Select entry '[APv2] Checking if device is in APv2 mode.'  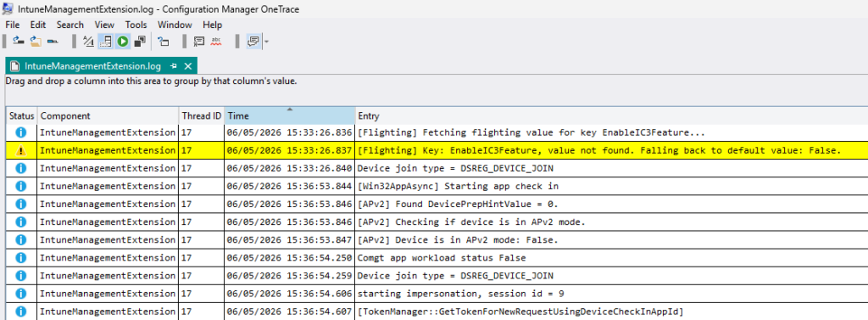coord(471,222)
